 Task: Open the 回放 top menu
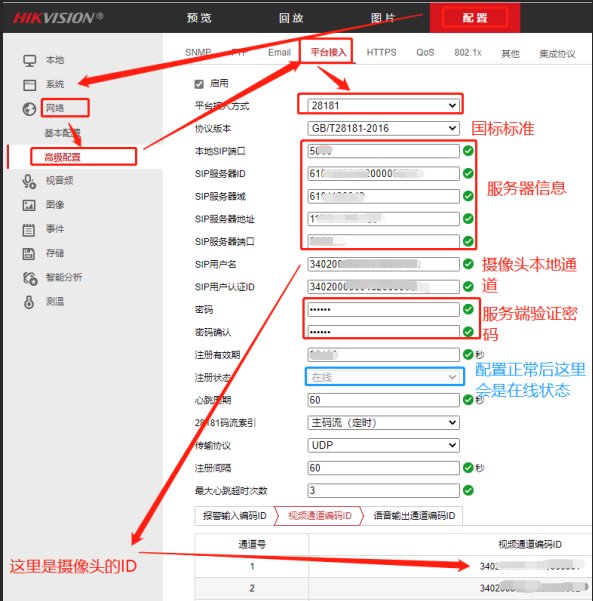point(291,18)
